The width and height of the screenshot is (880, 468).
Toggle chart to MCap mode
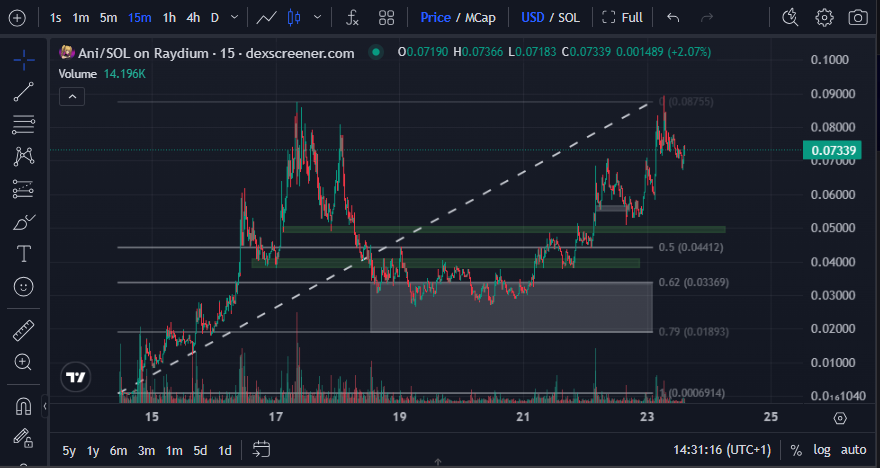[x=480, y=18]
